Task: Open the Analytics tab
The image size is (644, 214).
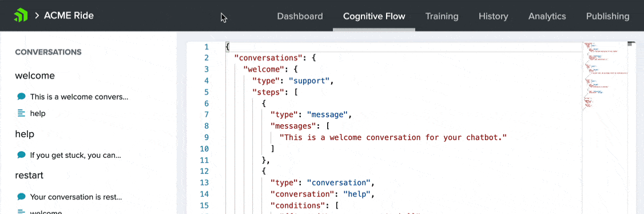Action: click(547, 17)
